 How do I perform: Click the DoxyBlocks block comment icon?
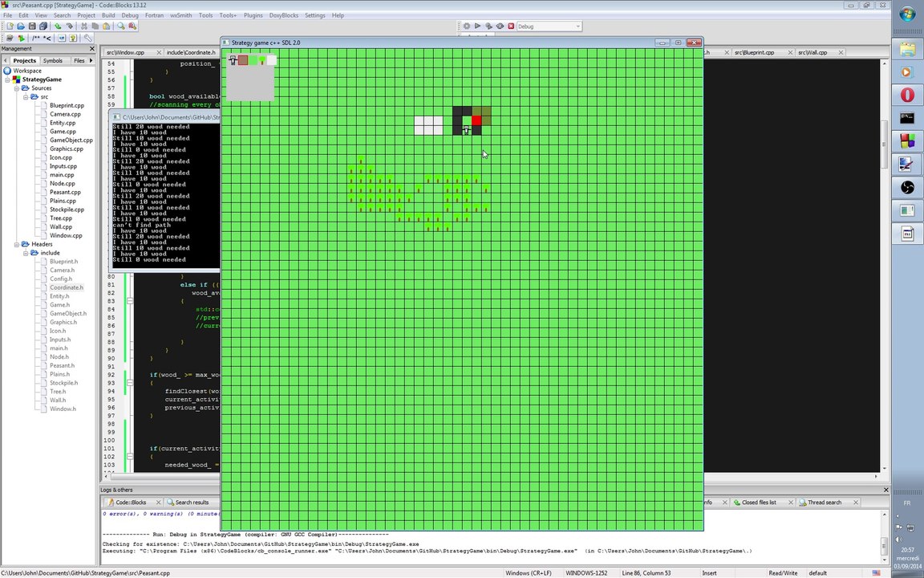click(x=36, y=38)
